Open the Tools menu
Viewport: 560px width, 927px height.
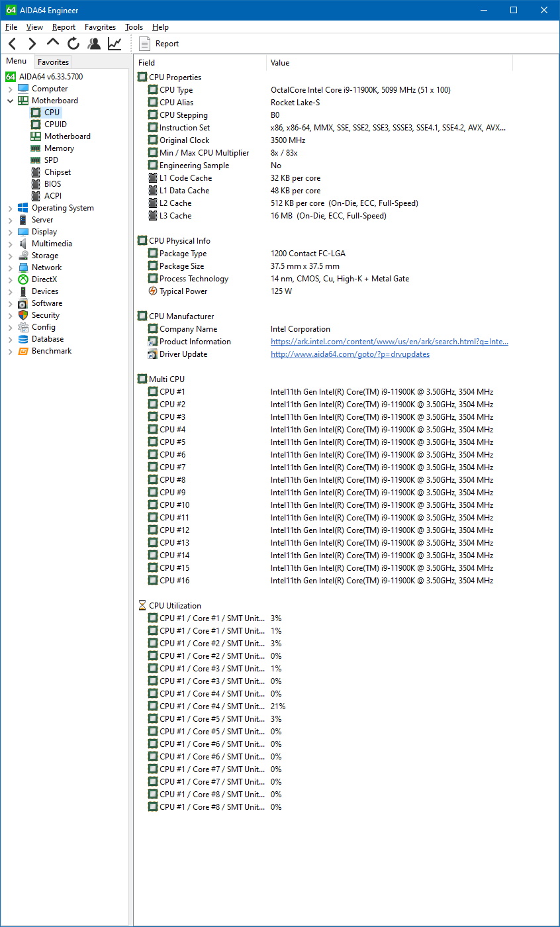click(x=134, y=27)
